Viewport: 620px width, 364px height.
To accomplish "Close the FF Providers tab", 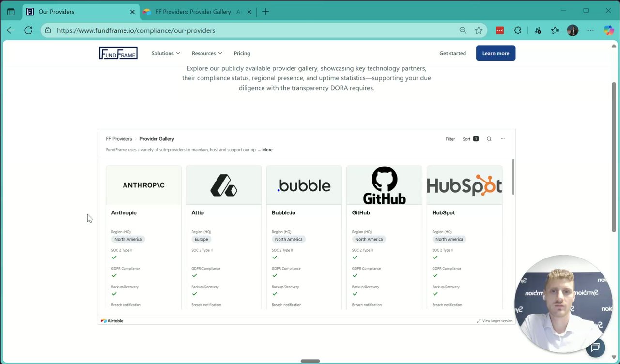I will [249, 12].
